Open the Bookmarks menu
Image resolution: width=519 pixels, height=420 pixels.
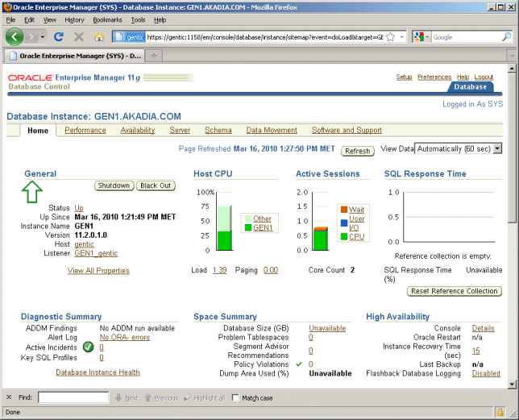click(x=107, y=20)
